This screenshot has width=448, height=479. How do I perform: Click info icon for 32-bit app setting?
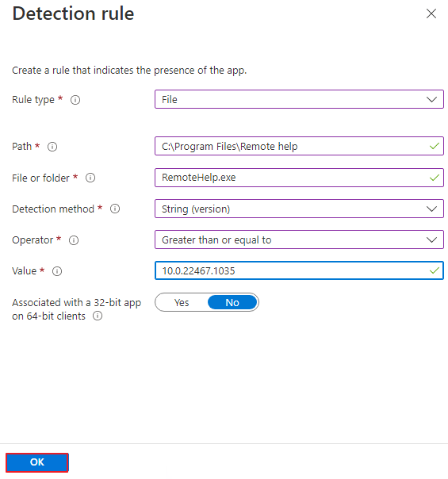tap(98, 316)
